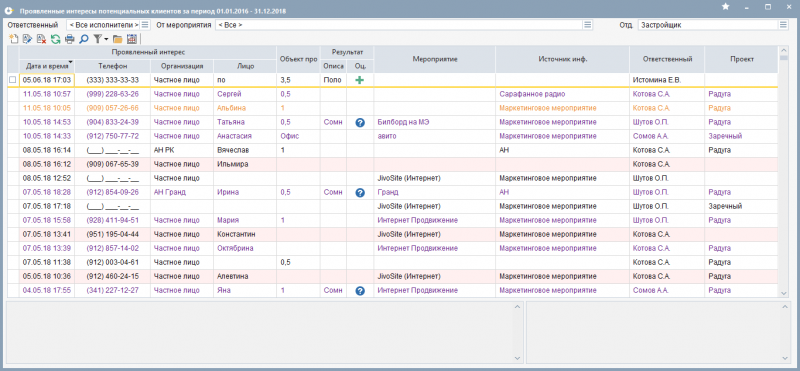The height and width of the screenshot is (371, 800).
Task: Open the Отд. Застройщик list selector button
Action: tap(783, 24)
